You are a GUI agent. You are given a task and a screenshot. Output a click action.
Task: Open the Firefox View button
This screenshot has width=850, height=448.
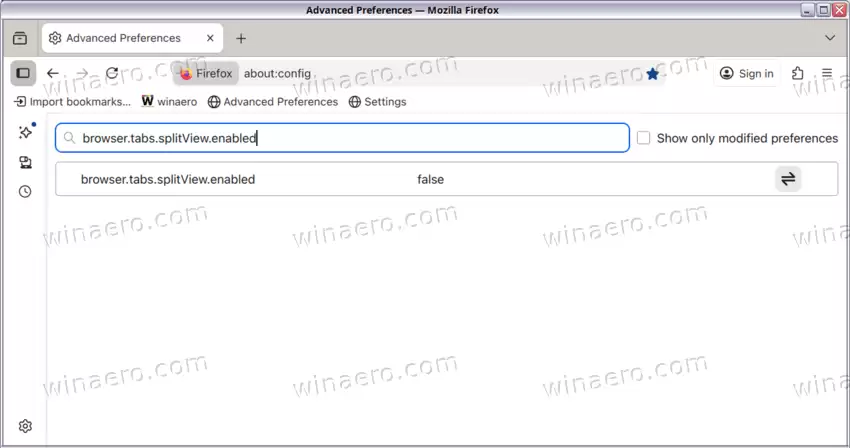tap(20, 38)
